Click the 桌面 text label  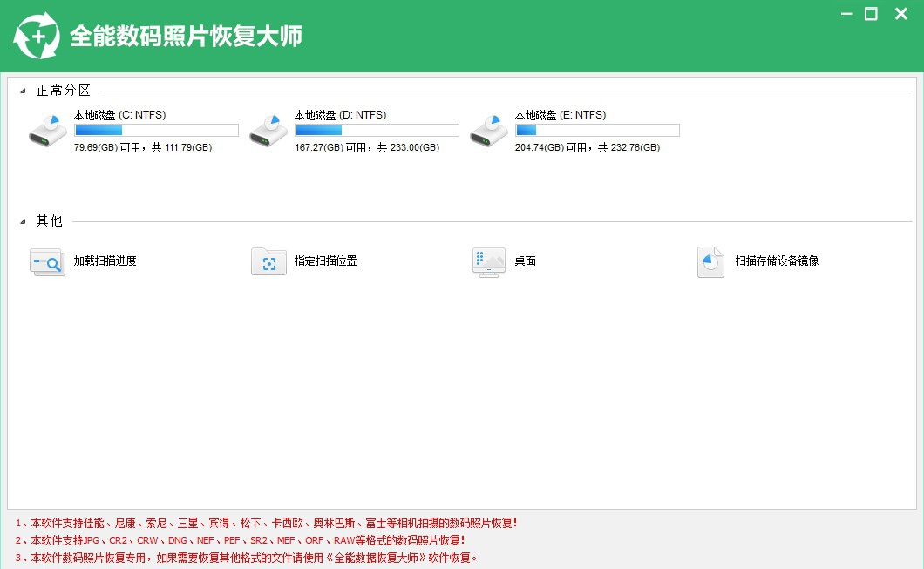(x=524, y=260)
